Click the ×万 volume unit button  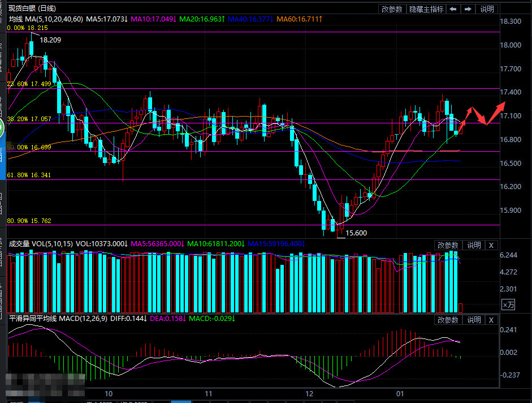[x=508, y=305]
